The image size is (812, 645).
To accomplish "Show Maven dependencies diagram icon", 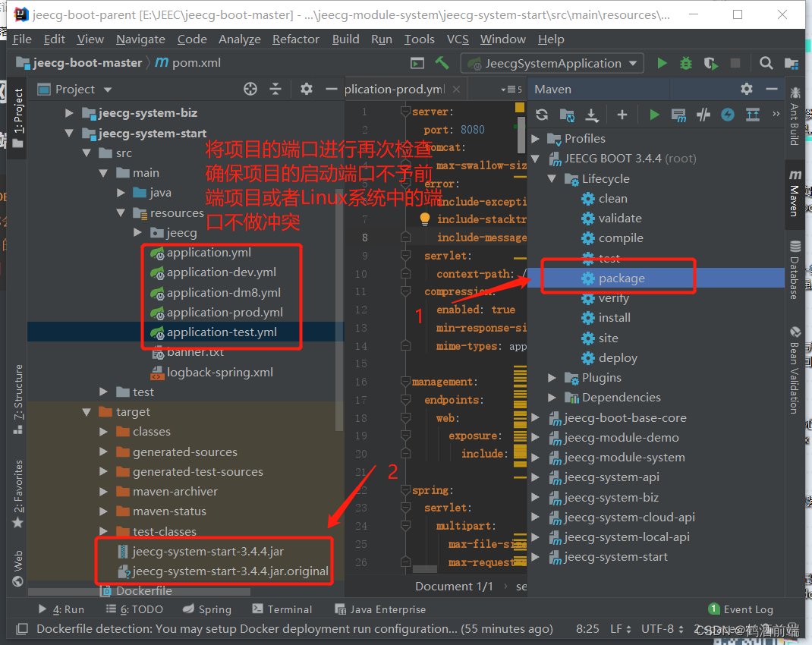I will (753, 115).
